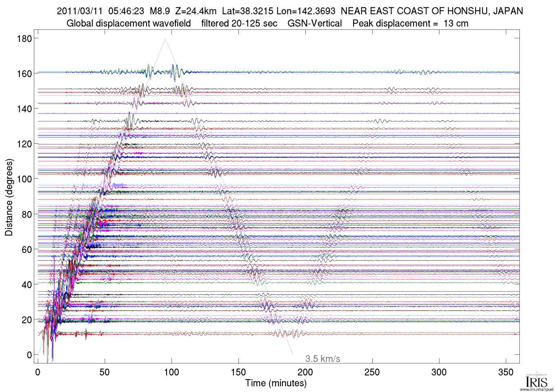Click the event date 2011/03/11 in title
Screen dimensions: 556x392
pos(80,11)
